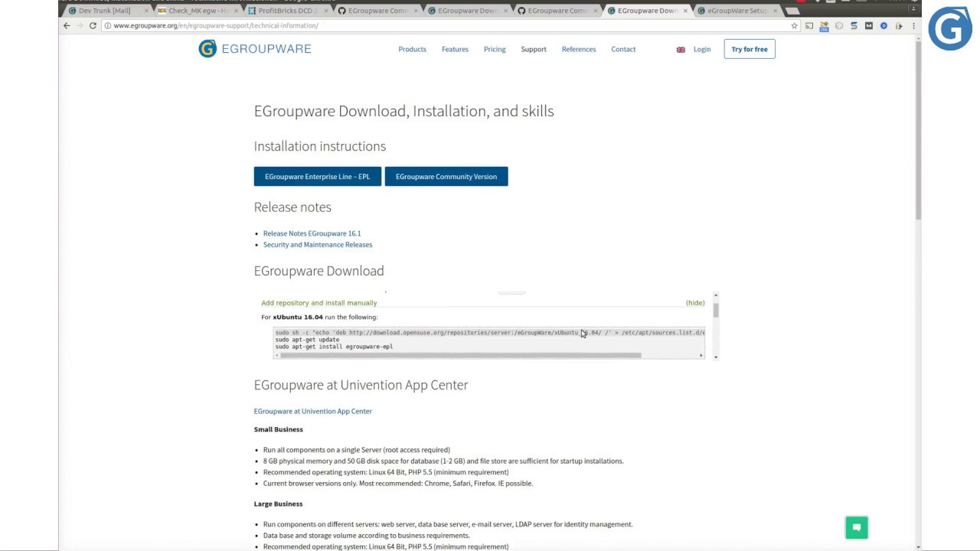Image resolution: width=980 pixels, height=551 pixels.
Task: Click the page scrollbar down arrow
Action: (x=918, y=546)
